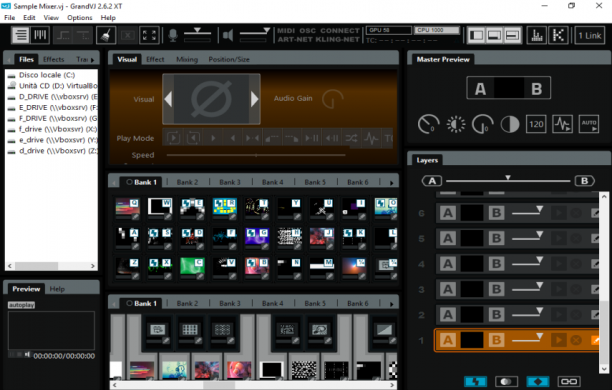
Task: Select the third window layout icon
Action: point(512,36)
